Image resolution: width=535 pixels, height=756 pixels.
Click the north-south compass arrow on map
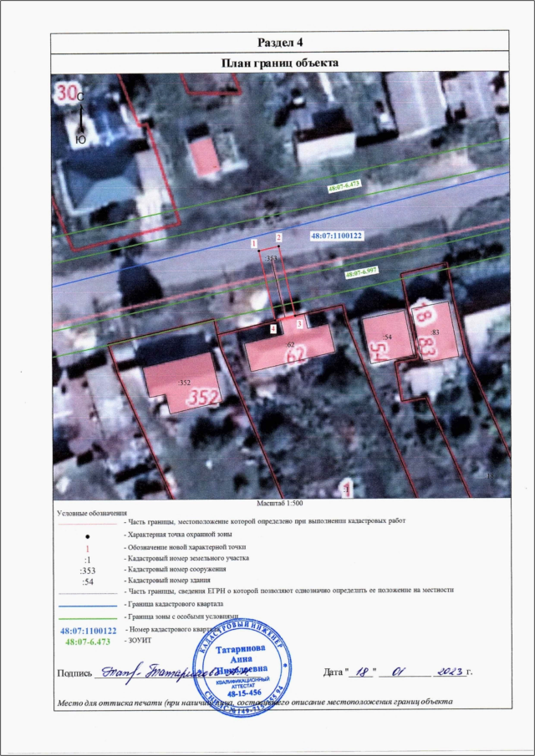pos(80,119)
